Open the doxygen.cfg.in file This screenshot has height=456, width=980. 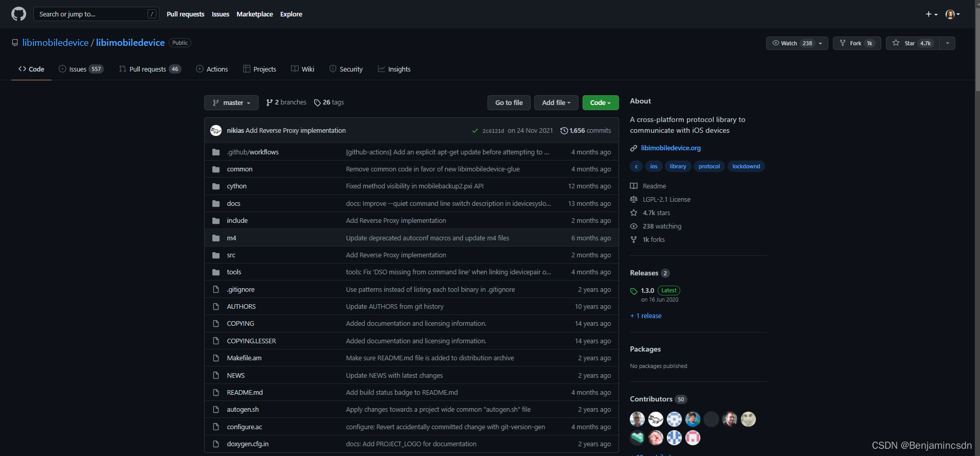[x=247, y=444]
